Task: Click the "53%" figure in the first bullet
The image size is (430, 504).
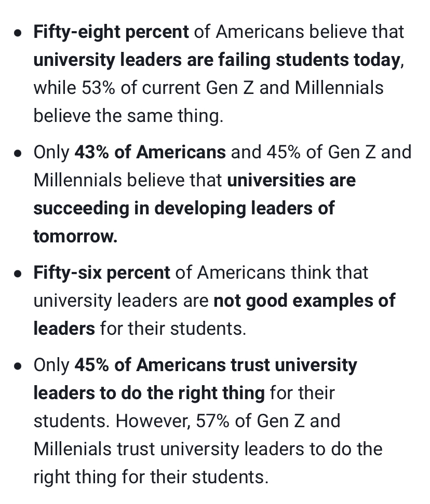Action: coord(99,87)
